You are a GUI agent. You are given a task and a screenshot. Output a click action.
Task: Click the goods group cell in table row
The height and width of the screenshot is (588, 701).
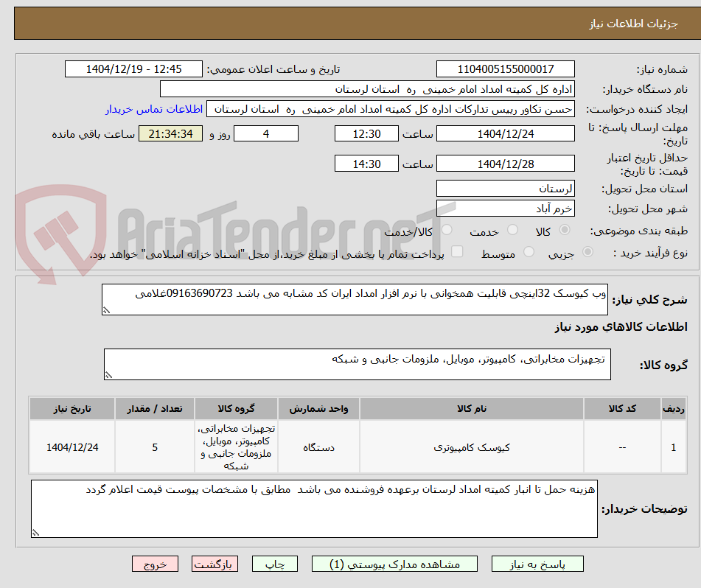click(x=236, y=447)
